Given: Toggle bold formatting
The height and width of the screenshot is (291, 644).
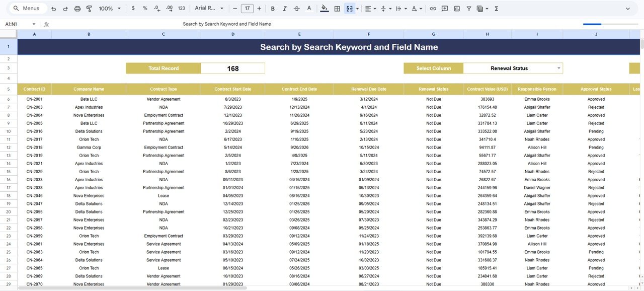Looking at the screenshot, I should click(x=272, y=8).
